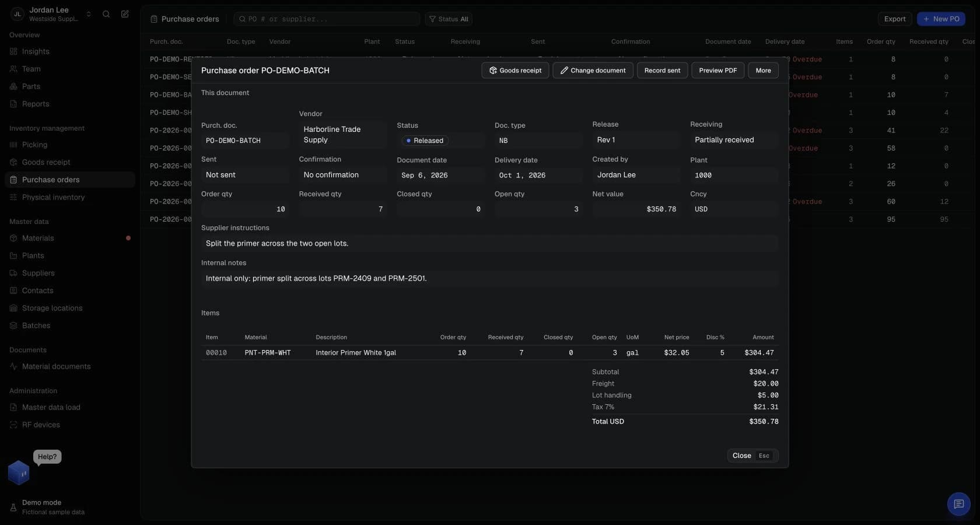
Task: Click the blue cube help assistant icon
Action: point(19,473)
